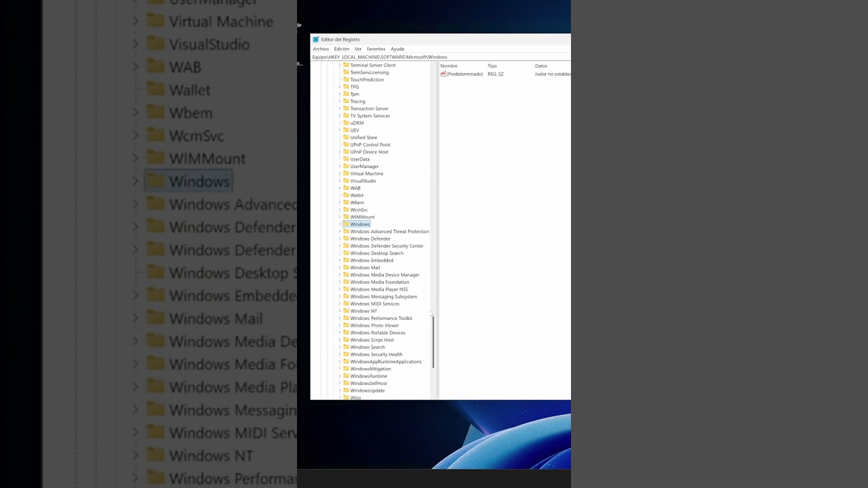Click the Wallet folder icon
The height and width of the screenshot is (488, 868).
346,195
